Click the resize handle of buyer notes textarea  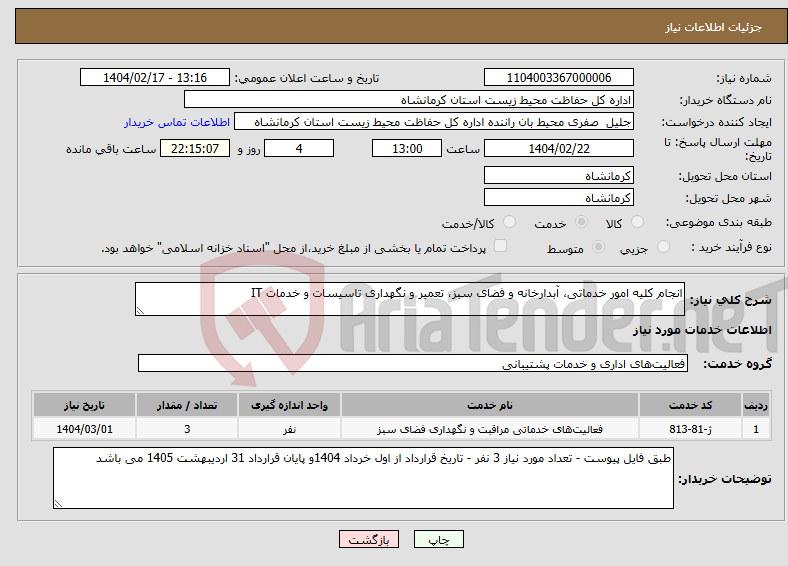click(58, 503)
